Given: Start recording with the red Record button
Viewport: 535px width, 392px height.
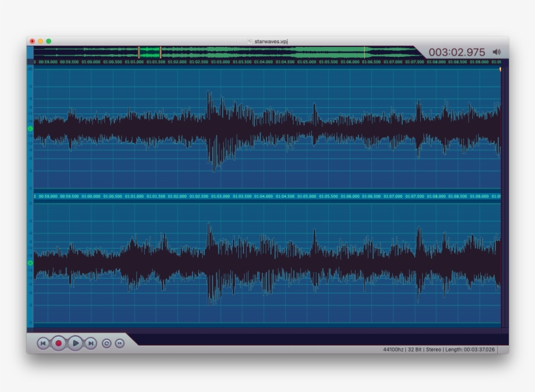Looking at the screenshot, I should pyautogui.click(x=58, y=343).
